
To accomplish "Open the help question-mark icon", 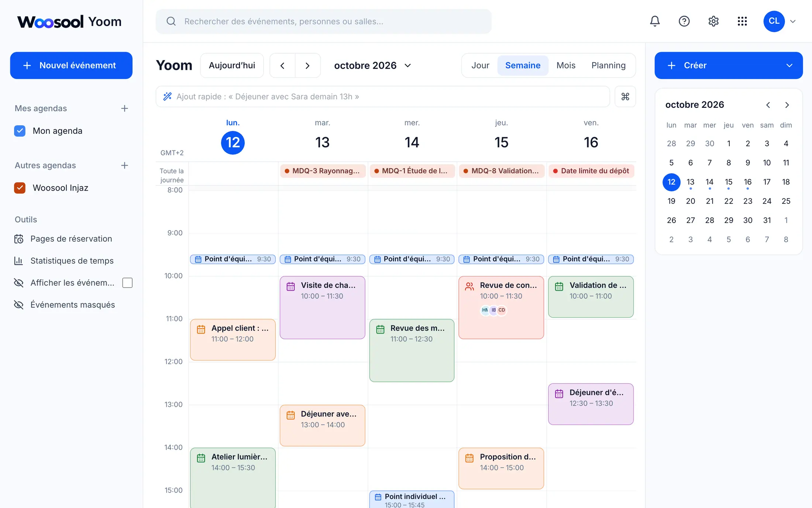I will (x=684, y=21).
